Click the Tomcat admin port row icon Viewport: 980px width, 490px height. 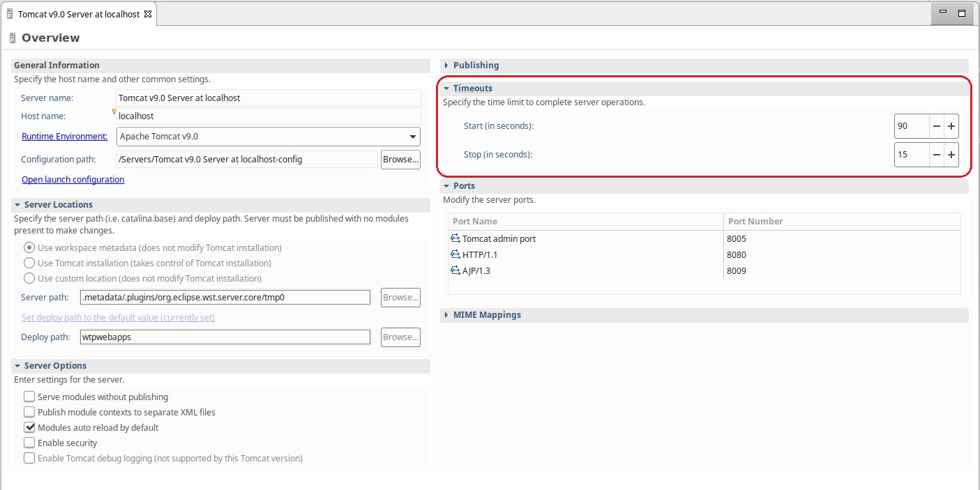coord(455,238)
